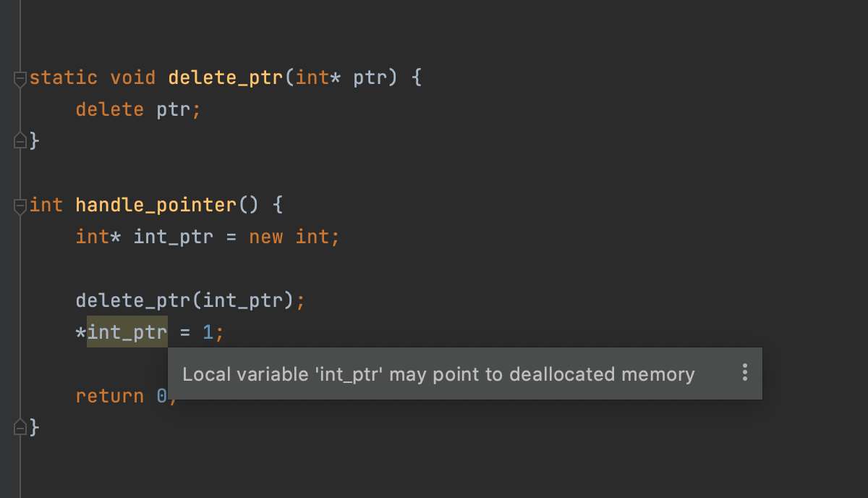Click the editor gutter left margin
This screenshot has width=868, height=498.
click(10, 249)
